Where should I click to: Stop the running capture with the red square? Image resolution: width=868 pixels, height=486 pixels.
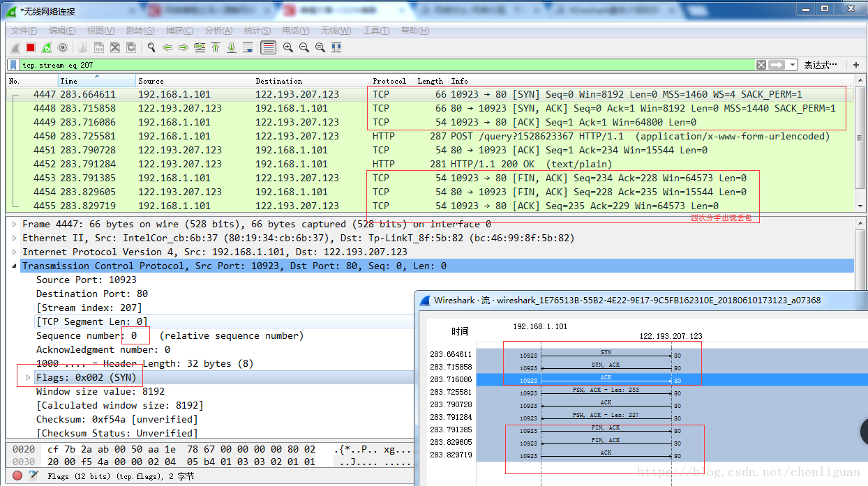31,47
